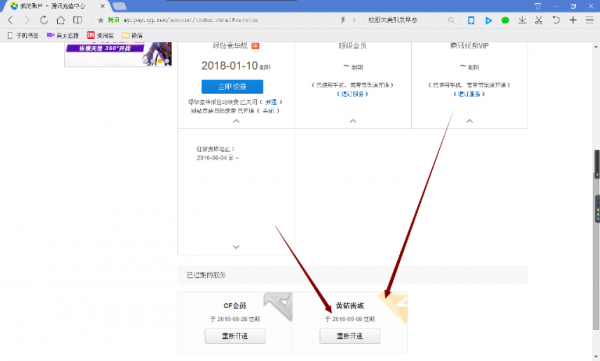Screen dimensions: 600x361
Task: Click the Tencent Video VIP heading
Action: (470, 46)
